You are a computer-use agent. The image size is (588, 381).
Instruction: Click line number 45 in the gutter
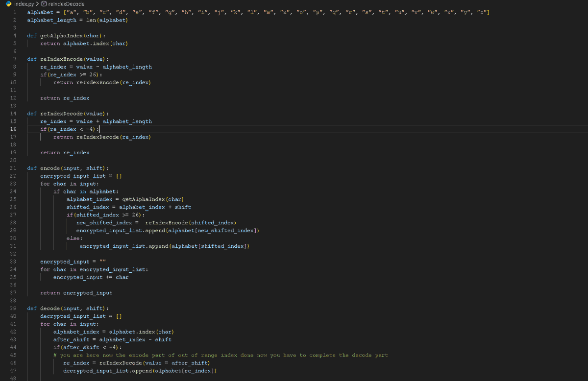(14, 355)
